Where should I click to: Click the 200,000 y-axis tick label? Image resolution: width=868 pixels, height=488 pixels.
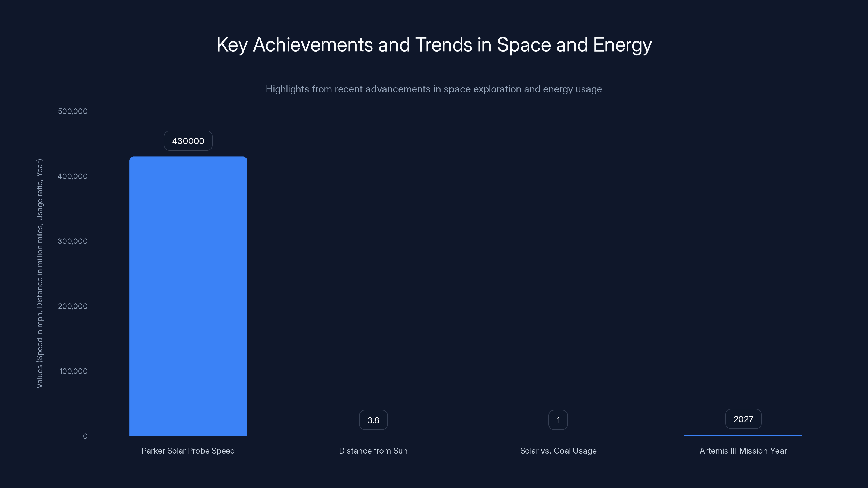pyautogui.click(x=72, y=306)
